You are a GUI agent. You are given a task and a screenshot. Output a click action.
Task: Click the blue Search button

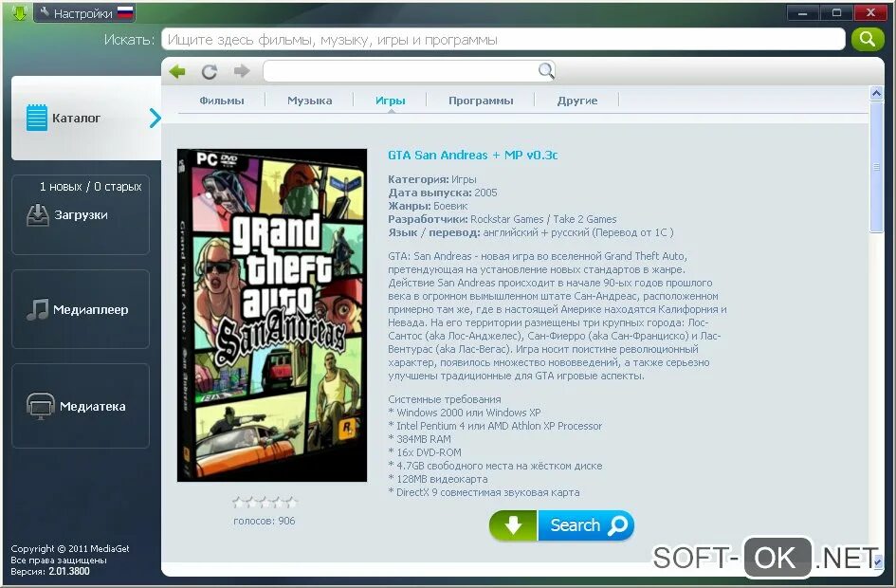coord(586,525)
